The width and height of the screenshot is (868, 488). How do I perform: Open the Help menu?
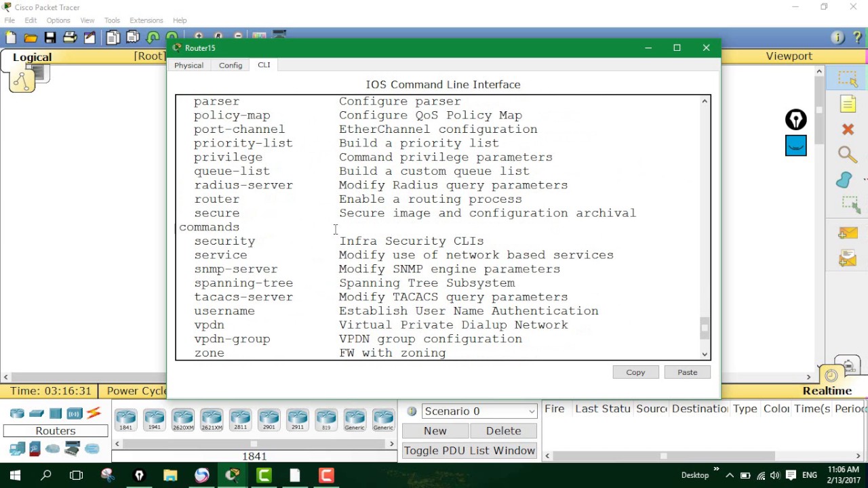[x=180, y=20]
